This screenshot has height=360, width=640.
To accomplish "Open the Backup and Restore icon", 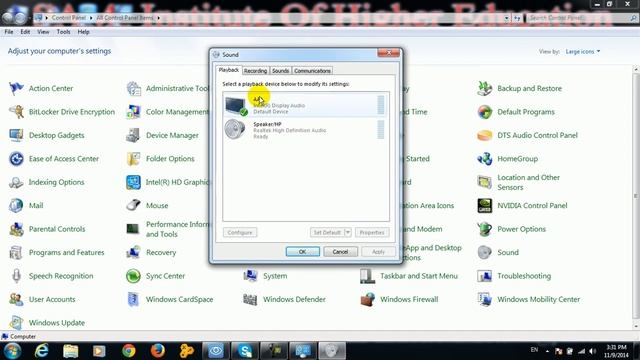I will click(485, 88).
